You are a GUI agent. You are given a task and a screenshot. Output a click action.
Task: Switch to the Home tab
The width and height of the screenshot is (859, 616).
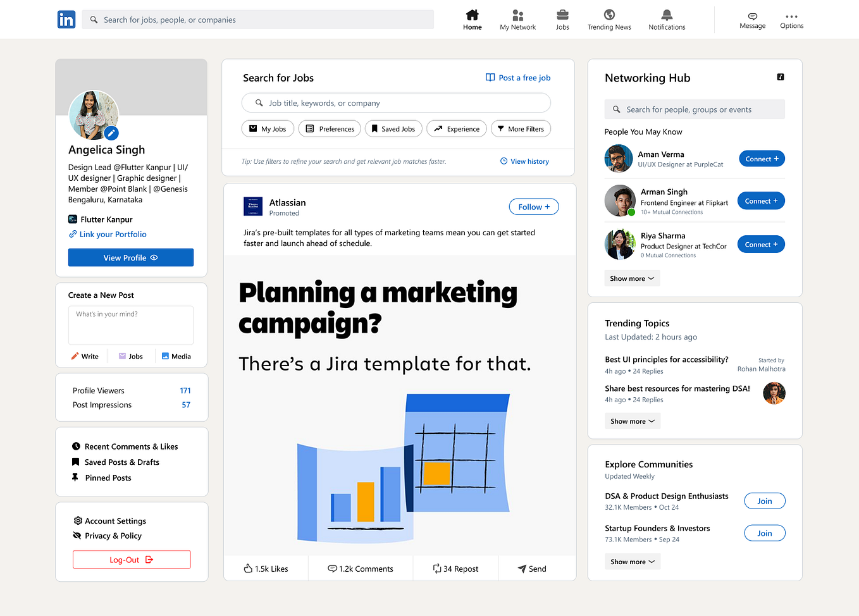[x=472, y=19]
